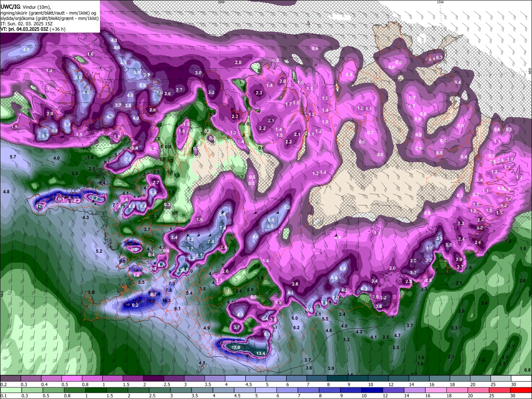Click the '5.8' value in the northwest

(137, 72)
